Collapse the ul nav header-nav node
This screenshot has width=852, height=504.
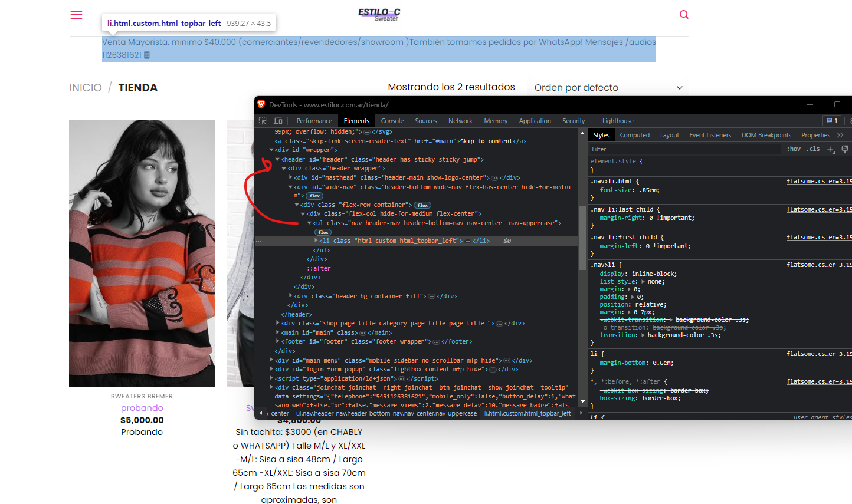pyautogui.click(x=309, y=223)
